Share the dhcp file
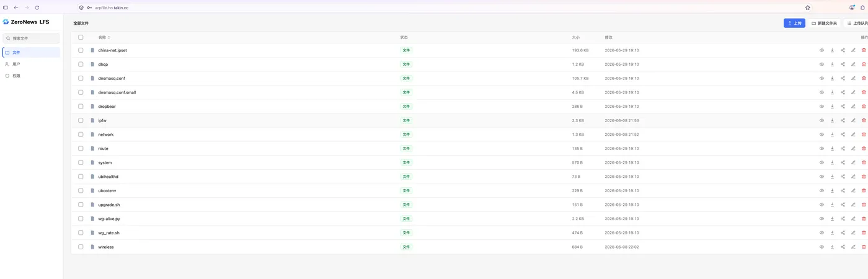Screen dimensions: 868x279 tap(843, 64)
